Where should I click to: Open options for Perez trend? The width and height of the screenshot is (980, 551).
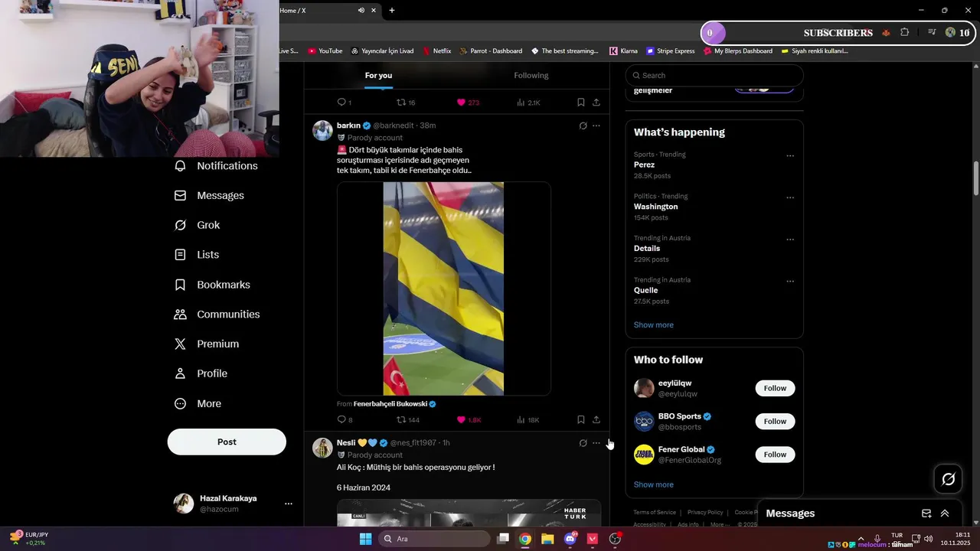tap(790, 156)
